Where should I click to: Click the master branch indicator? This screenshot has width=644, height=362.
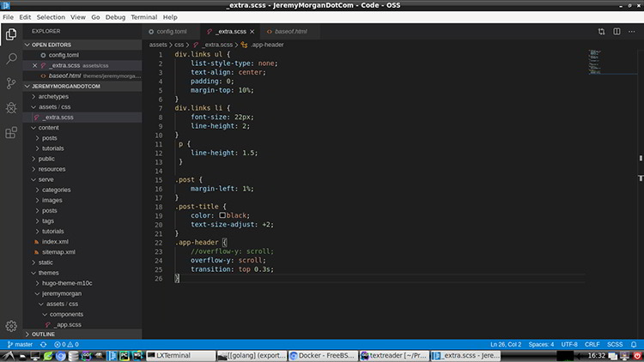[20, 344]
